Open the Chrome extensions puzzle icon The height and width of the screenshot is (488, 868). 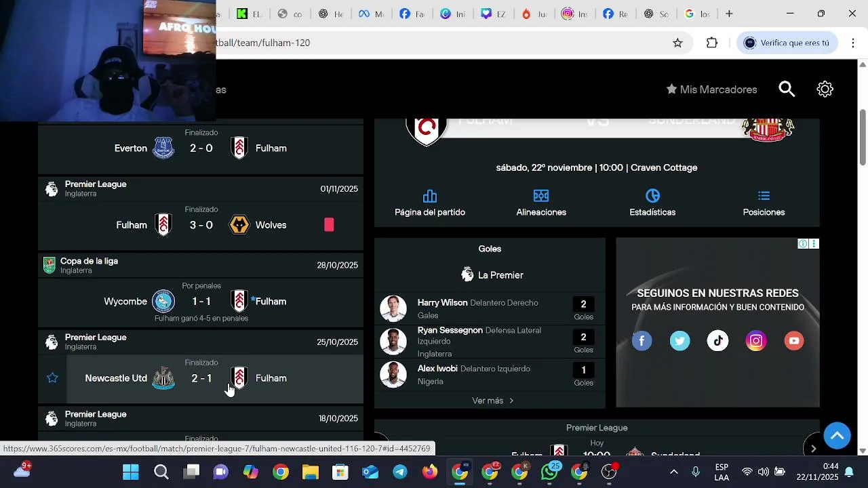[712, 43]
